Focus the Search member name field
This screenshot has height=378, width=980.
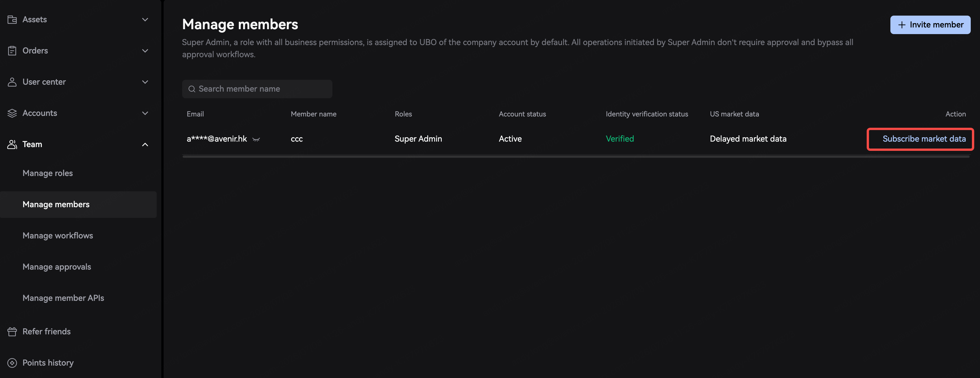(x=257, y=89)
